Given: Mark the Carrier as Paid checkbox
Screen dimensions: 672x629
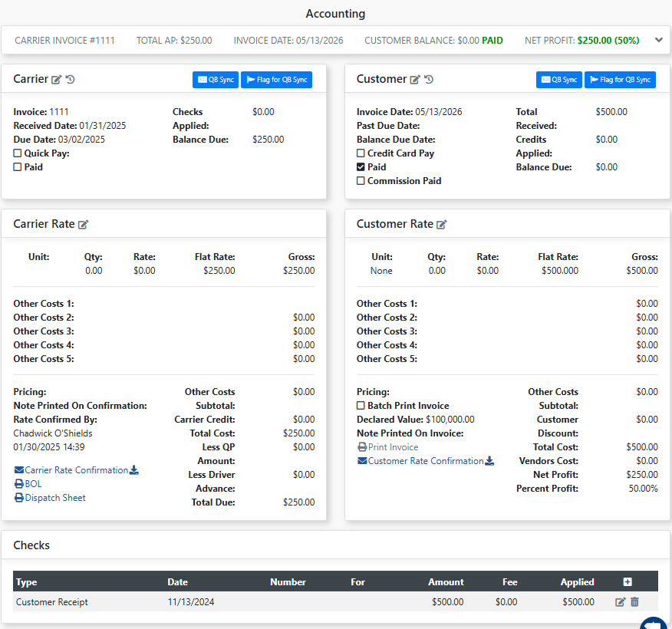Looking at the screenshot, I should tap(18, 167).
